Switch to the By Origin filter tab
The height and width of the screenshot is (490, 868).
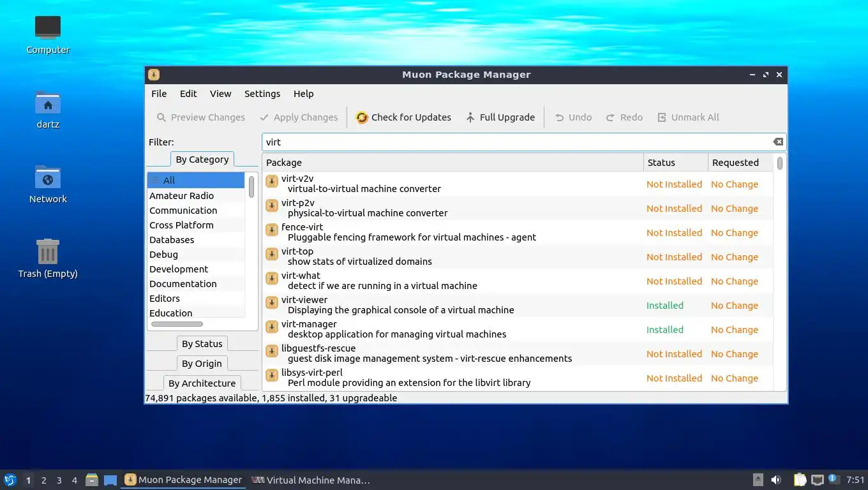[x=202, y=364]
